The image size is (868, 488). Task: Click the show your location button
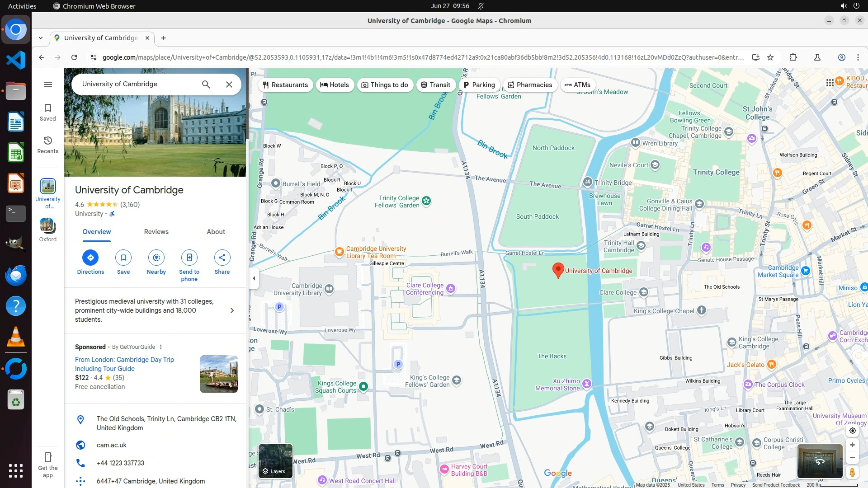pos(852,431)
